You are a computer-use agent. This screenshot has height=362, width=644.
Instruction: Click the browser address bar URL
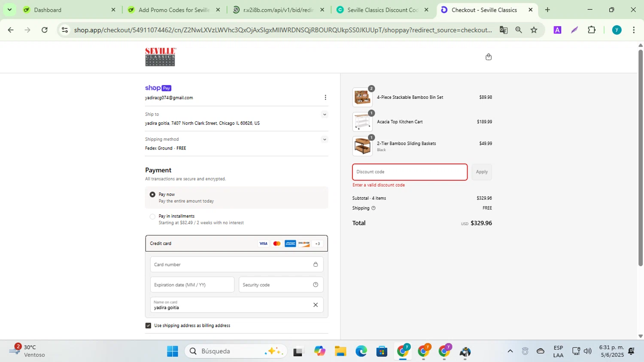pos(283,30)
